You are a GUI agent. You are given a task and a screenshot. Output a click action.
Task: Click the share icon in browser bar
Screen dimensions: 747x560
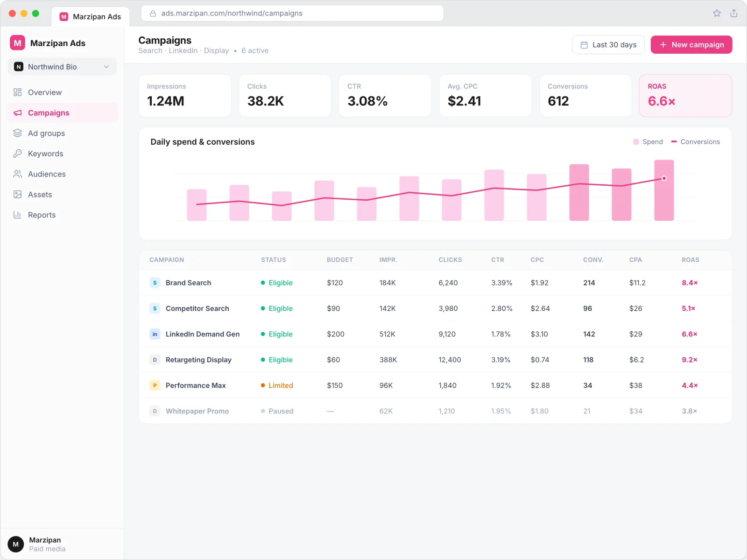tap(734, 13)
